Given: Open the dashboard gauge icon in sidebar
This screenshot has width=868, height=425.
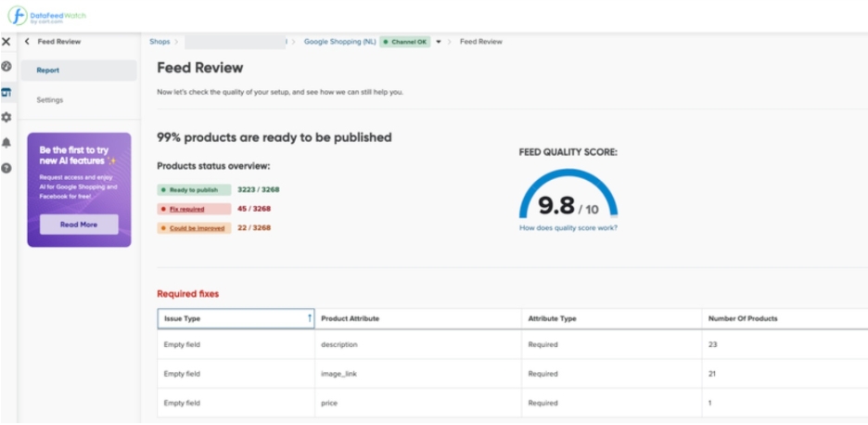Looking at the screenshot, I should pos(6,67).
